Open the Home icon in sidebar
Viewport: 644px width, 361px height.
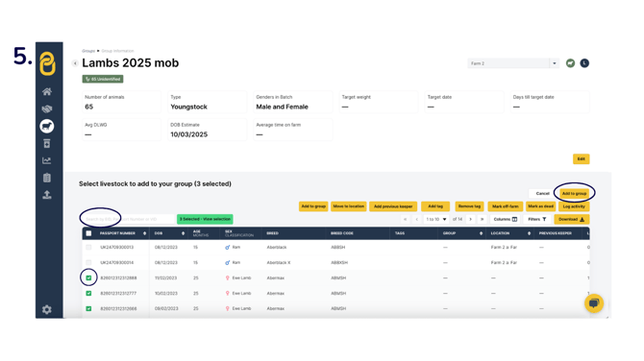[47, 91]
